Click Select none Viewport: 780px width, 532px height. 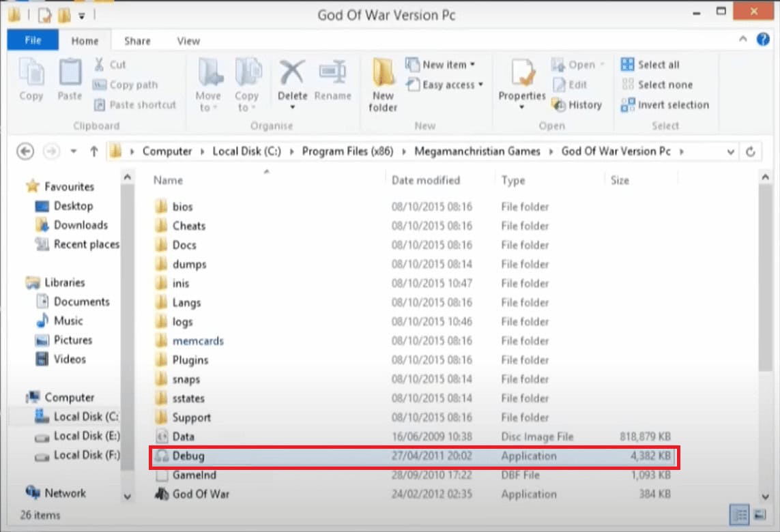[x=656, y=85]
